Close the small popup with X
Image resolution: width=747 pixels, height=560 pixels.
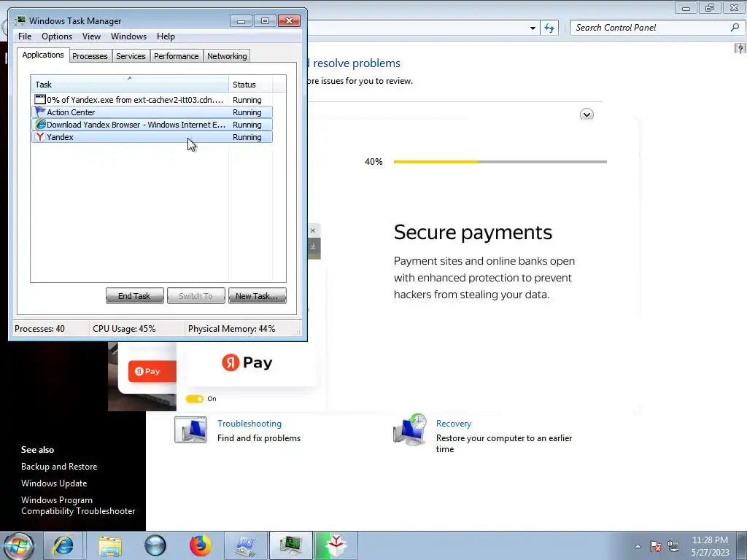click(x=313, y=230)
